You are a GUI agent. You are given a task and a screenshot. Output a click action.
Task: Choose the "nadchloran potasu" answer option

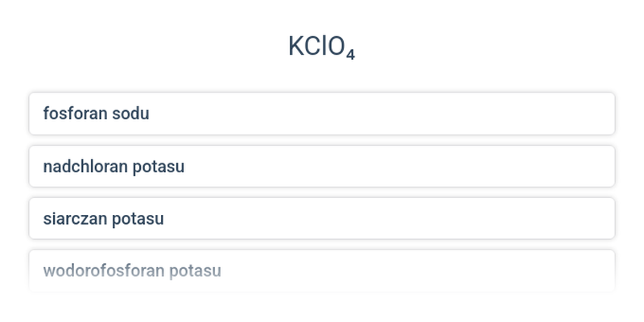(322, 167)
